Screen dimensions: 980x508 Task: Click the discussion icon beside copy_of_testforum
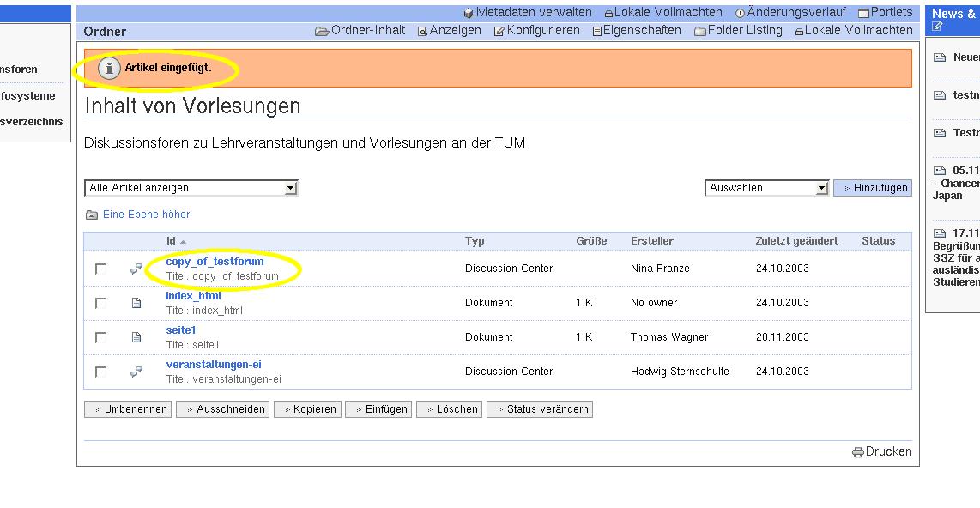click(136, 269)
